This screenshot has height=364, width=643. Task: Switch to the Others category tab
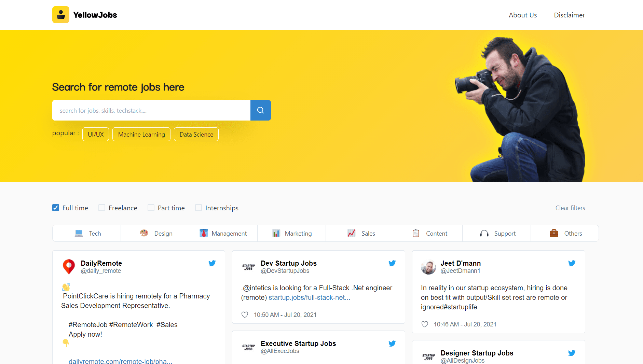click(x=565, y=233)
